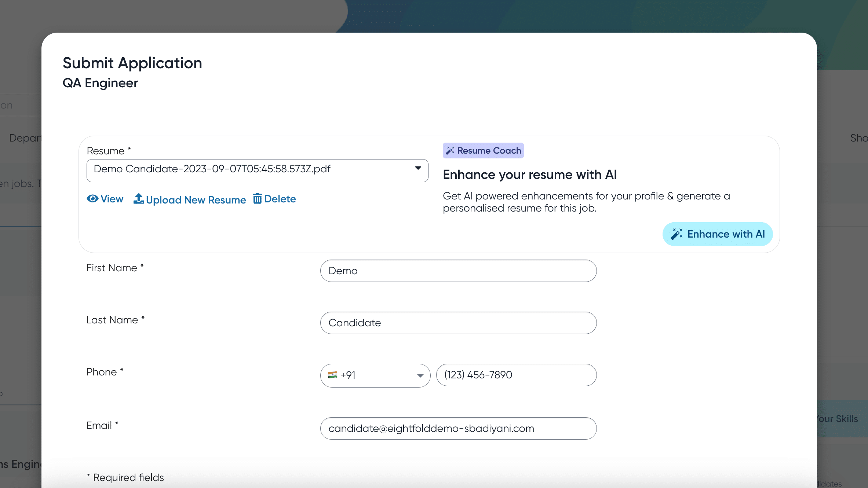868x488 pixels.
Task: Click the India flag icon in phone code
Action: (332, 375)
